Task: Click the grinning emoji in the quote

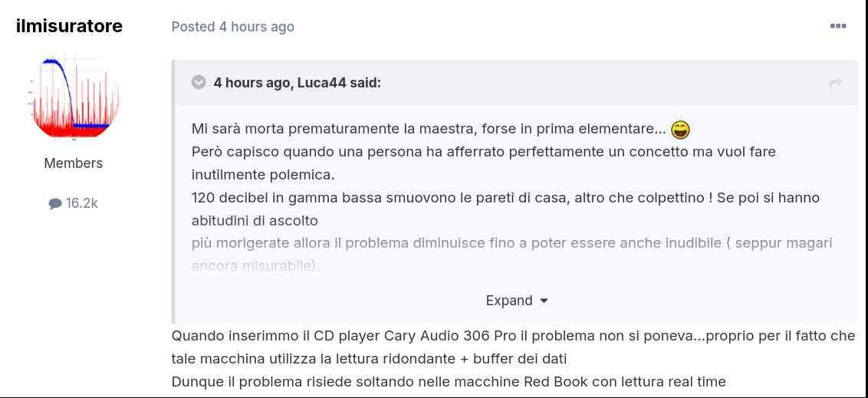Action: [680, 130]
